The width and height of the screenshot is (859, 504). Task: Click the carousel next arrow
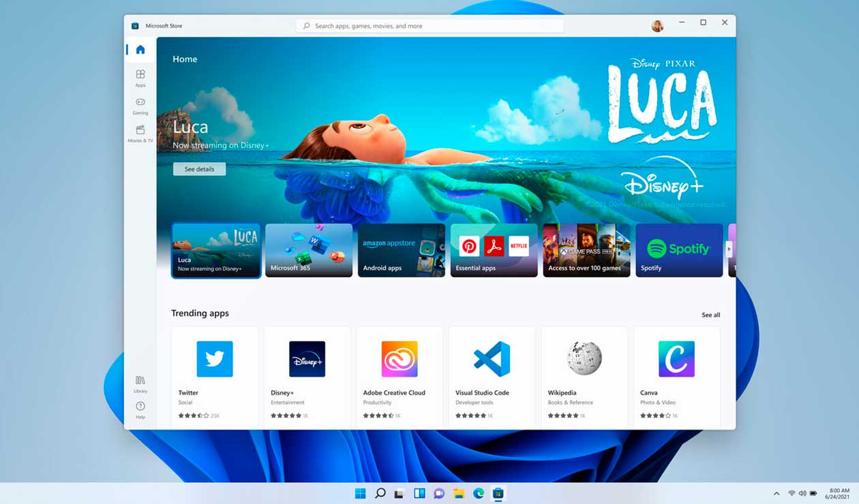[729, 249]
